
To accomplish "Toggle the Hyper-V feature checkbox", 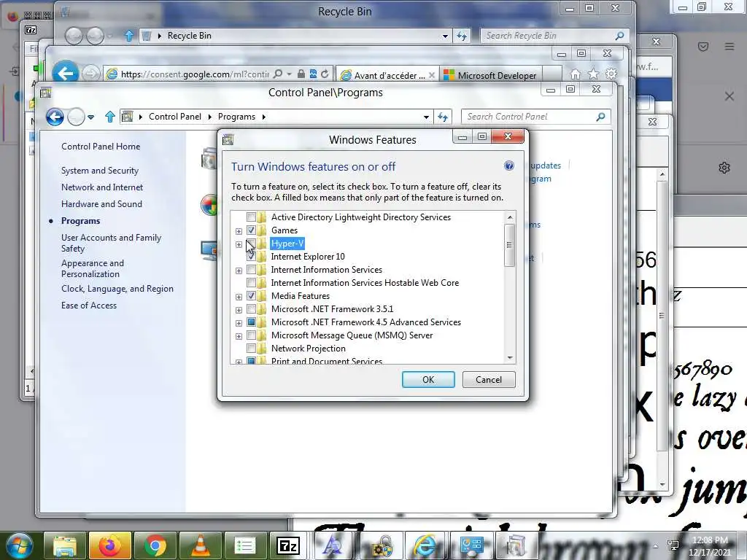I will (251, 244).
